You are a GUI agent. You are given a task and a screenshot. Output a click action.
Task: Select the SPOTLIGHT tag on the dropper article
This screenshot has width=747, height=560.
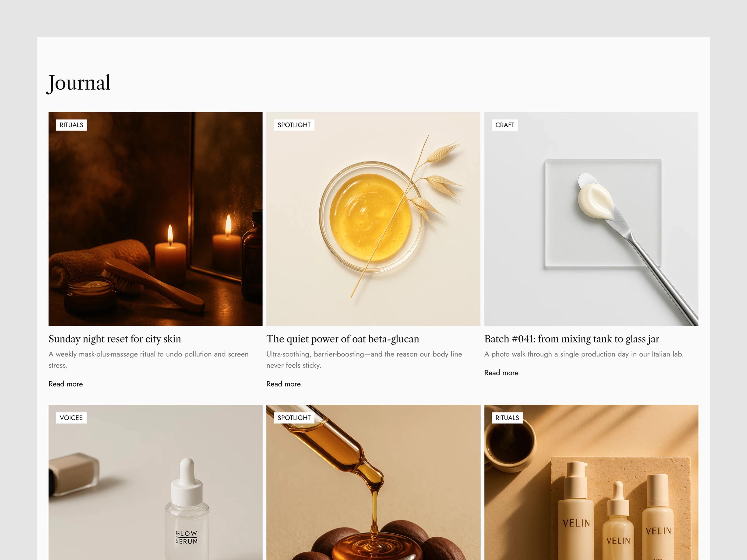pyautogui.click(x=294, y=418)
